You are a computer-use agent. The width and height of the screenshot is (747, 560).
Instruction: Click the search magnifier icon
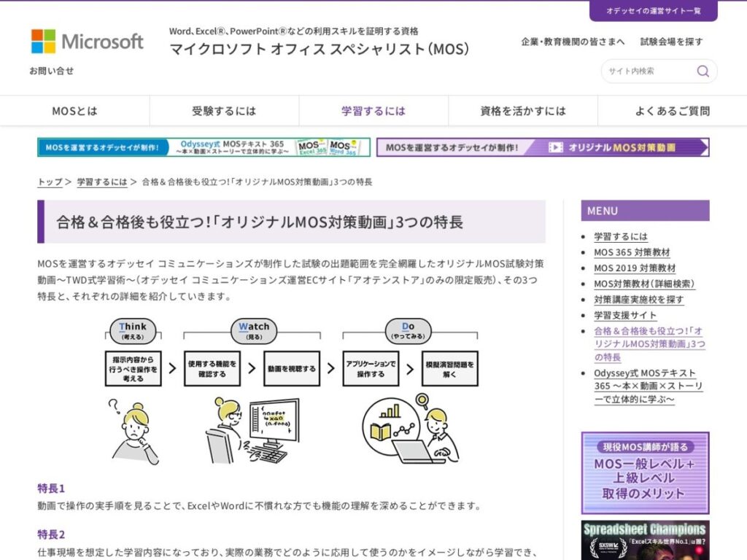(x=703, y=71)
